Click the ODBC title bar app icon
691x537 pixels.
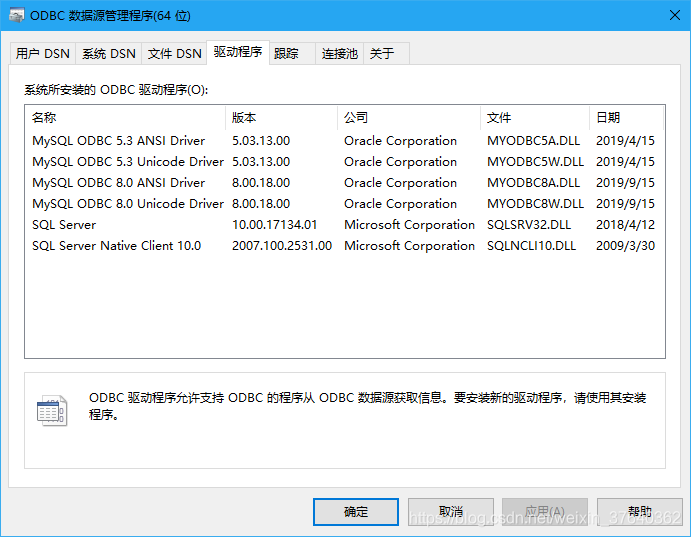16,15
